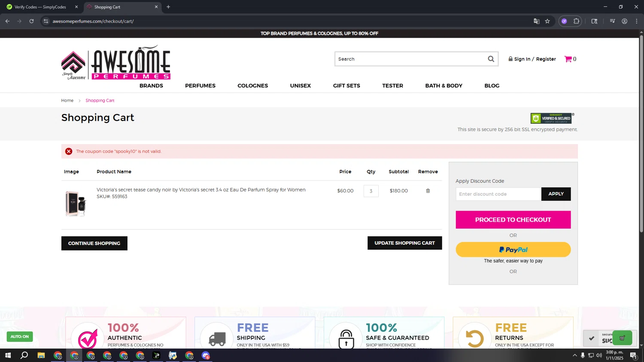This screenshot has width=644, height=362.
Task: Click Register link
Action: coord(546,59)
